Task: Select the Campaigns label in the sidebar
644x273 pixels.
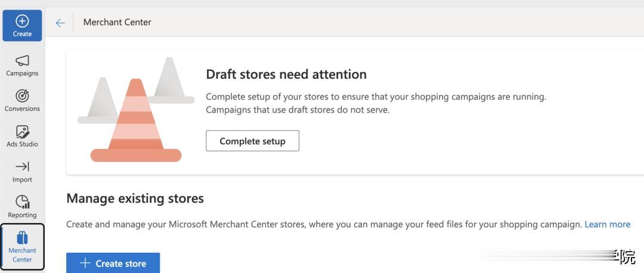Action: pos(22,73)
